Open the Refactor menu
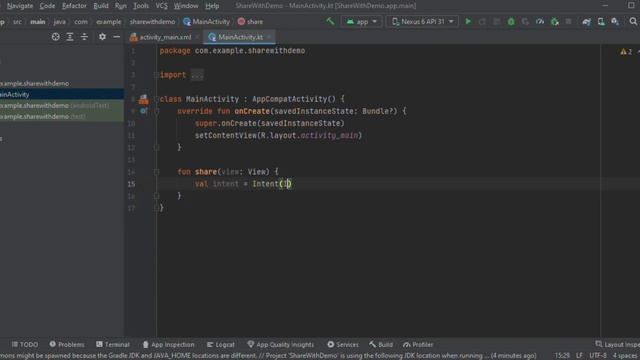The width and height of the screenshot is (640, 360). (74, 6)
